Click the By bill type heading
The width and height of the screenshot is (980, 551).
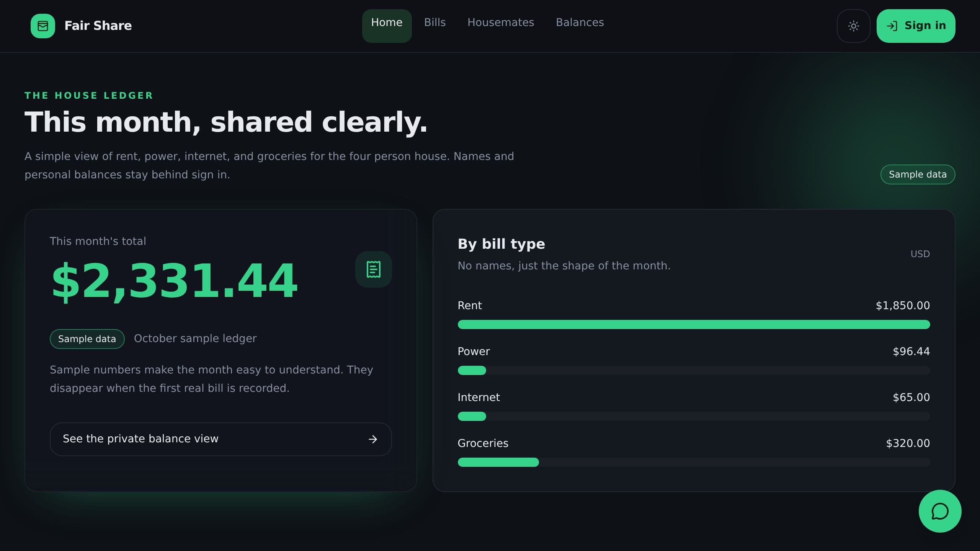[x=501, y=244]
